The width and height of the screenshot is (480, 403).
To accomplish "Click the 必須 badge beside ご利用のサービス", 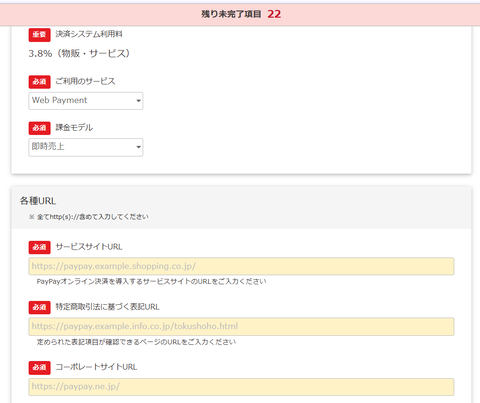I will click(x=39, y=82).
